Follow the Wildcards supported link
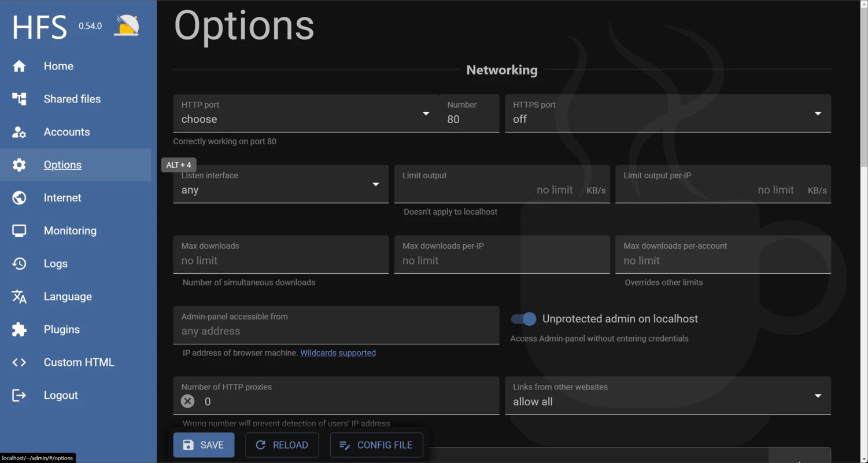The width and height of the screenshot is (868, 463). pyautogui.click(x=338, y=353)
